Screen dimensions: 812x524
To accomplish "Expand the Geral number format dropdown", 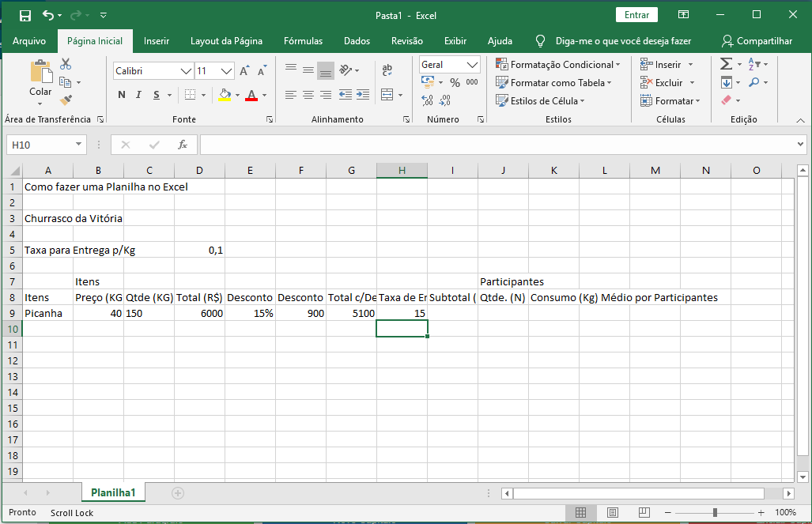I will pyautogui.click(x=473, y=65).
